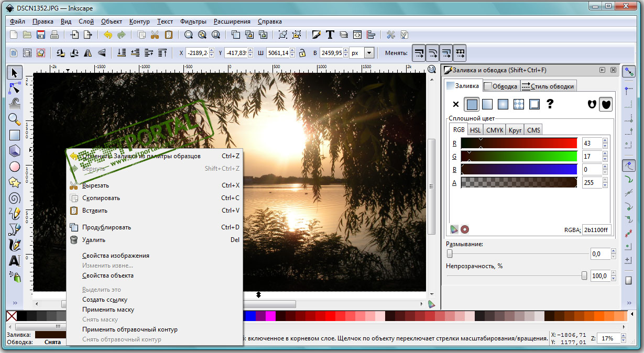Switch to the Стиль обводки tab
644x353 pixels.
[548, 86]
